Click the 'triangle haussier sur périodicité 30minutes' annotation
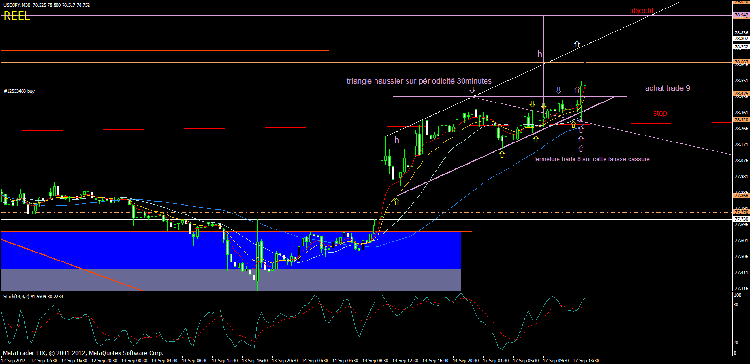Screen dimensions: 750x364 tap(419, 81)
